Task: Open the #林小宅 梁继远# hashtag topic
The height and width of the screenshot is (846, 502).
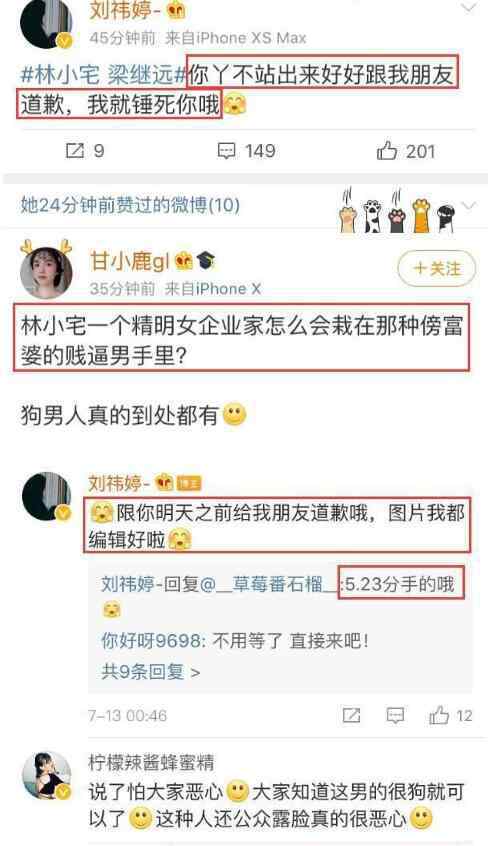Action: tap(103, 74)
